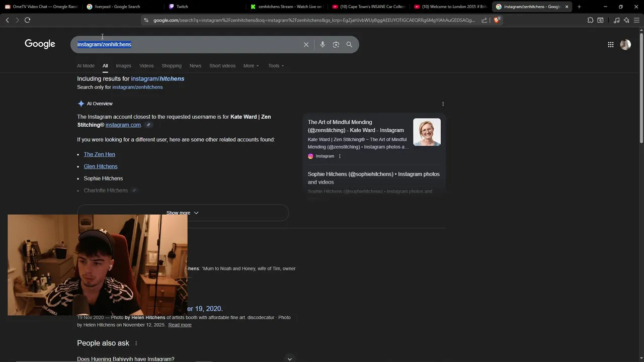Open The Art of Mindful Mending result
644x362 pixels.
[x=356, y=126]
